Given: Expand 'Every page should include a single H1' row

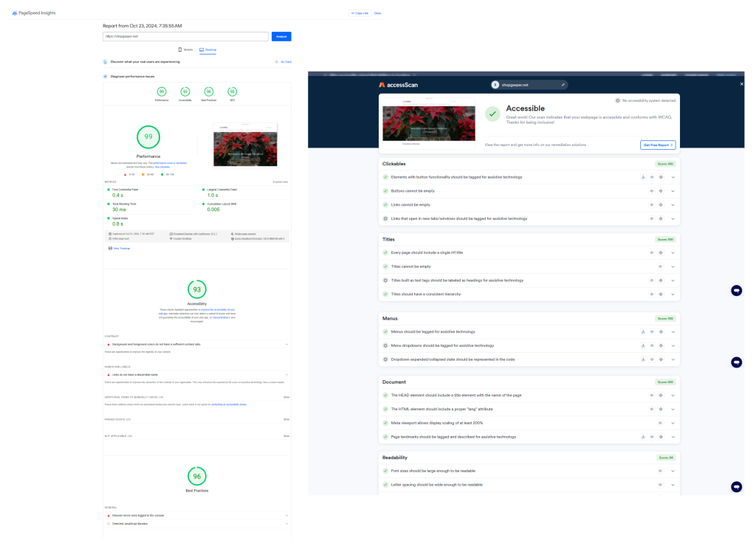Looking at the screenshot, I should pyautogui.click(x=673, y=252).
